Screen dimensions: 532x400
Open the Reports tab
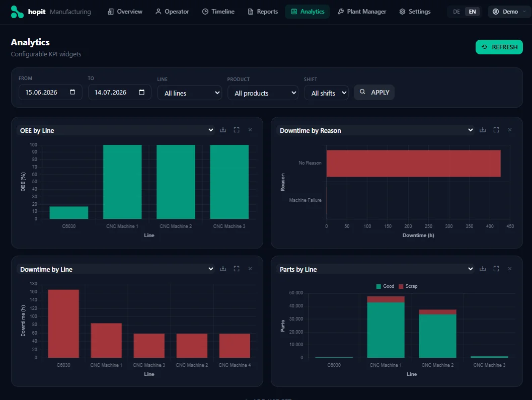click(263, 12)
